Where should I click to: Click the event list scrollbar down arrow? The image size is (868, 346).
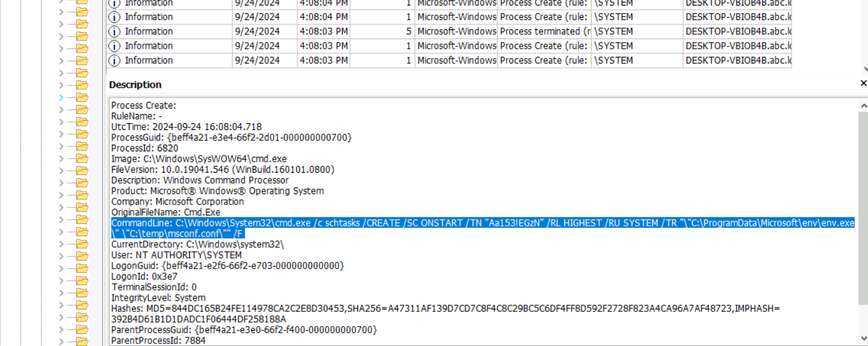point(865,70)
